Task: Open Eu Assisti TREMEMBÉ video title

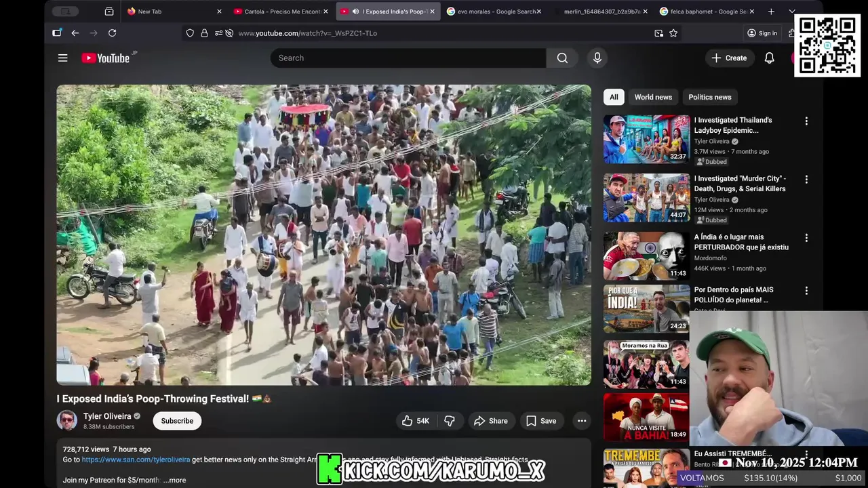Action: point(733,453)
